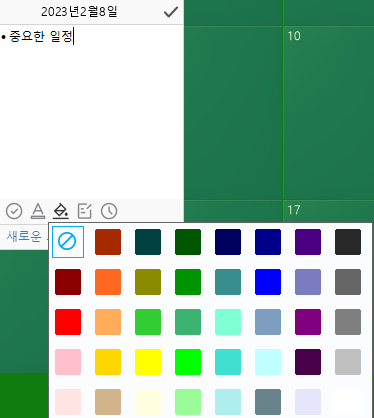Choose the lavender blue swatch
374x418 pixels.
point(308,282)
